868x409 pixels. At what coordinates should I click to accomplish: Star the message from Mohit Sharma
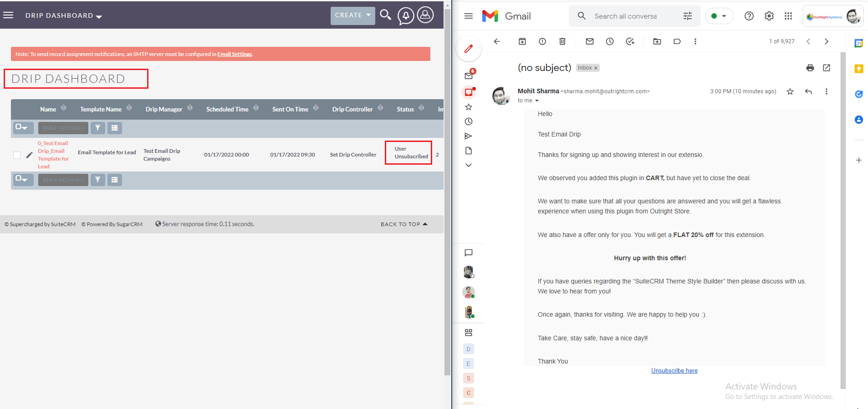[790, 91]
